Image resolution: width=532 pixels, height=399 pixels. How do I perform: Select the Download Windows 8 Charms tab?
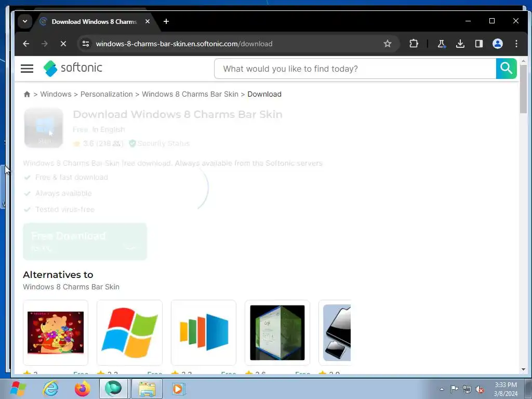[94, 22]
